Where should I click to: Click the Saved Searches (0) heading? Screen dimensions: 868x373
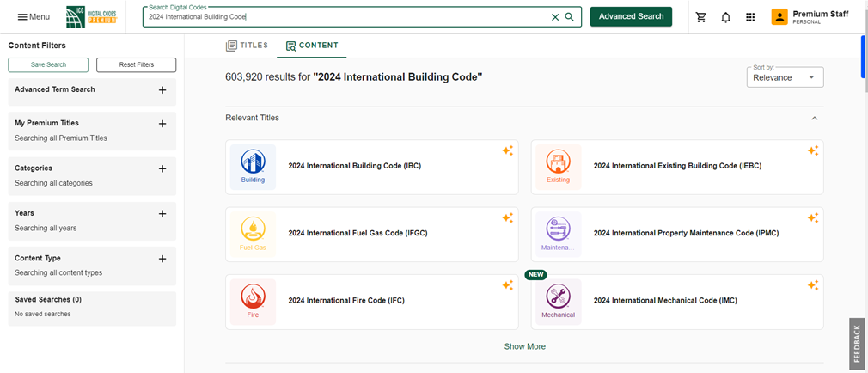[48, 299]
